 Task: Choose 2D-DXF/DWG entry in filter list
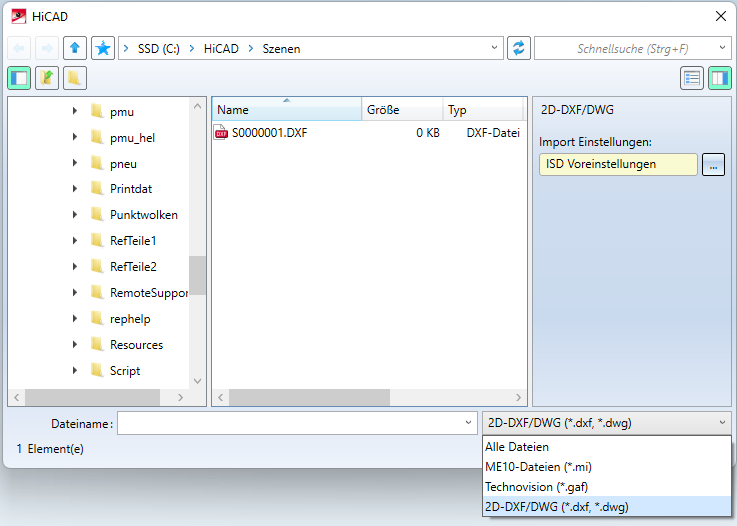tap(607, 507)
